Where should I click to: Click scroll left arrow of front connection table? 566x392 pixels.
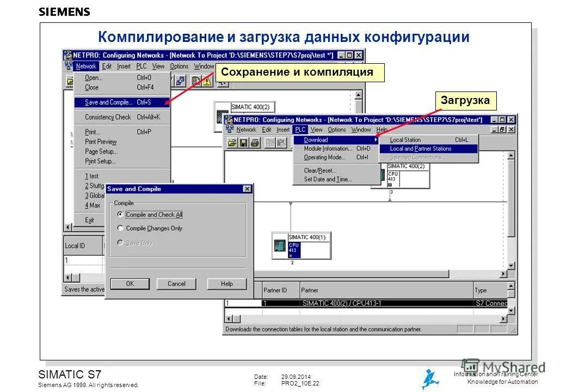(x=229, y=318)
